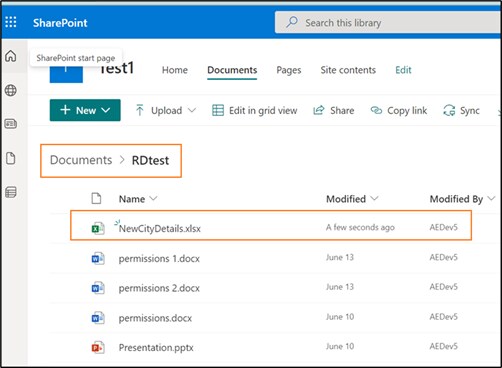Open the permissions 2.docx file
The image size is (502, 368).
(159, 288)
